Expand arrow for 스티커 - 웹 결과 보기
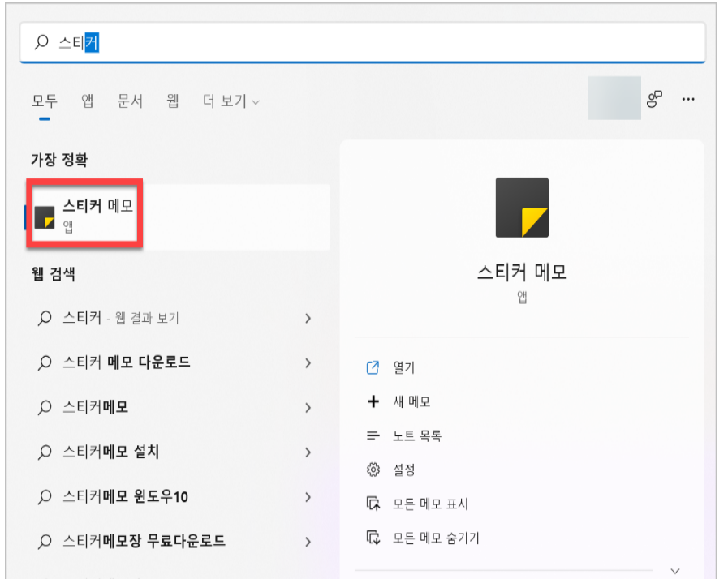728x579 pixels. pos(308,318)
